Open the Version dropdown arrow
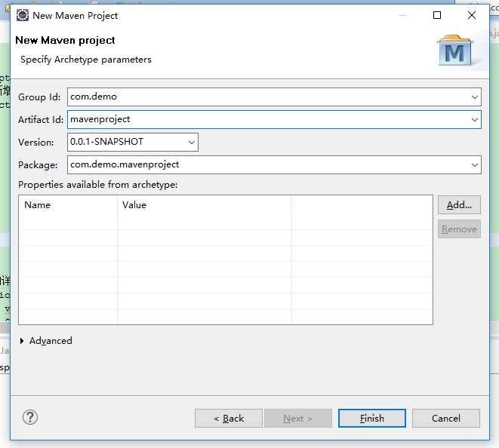This screenshot has height=448, width=499. coord(191,142)
